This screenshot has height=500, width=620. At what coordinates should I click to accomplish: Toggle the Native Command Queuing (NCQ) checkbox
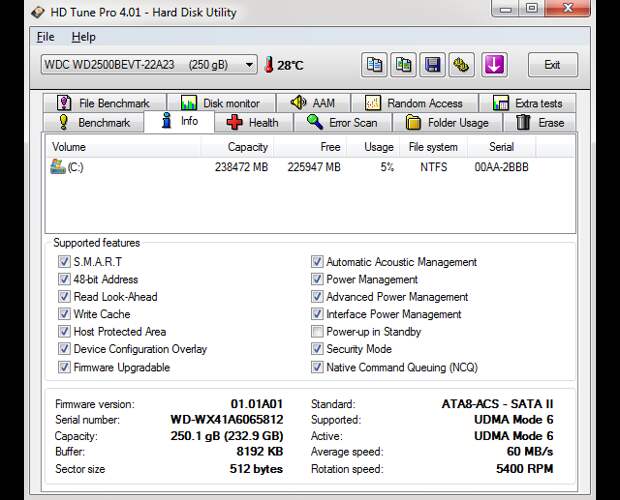317,367
